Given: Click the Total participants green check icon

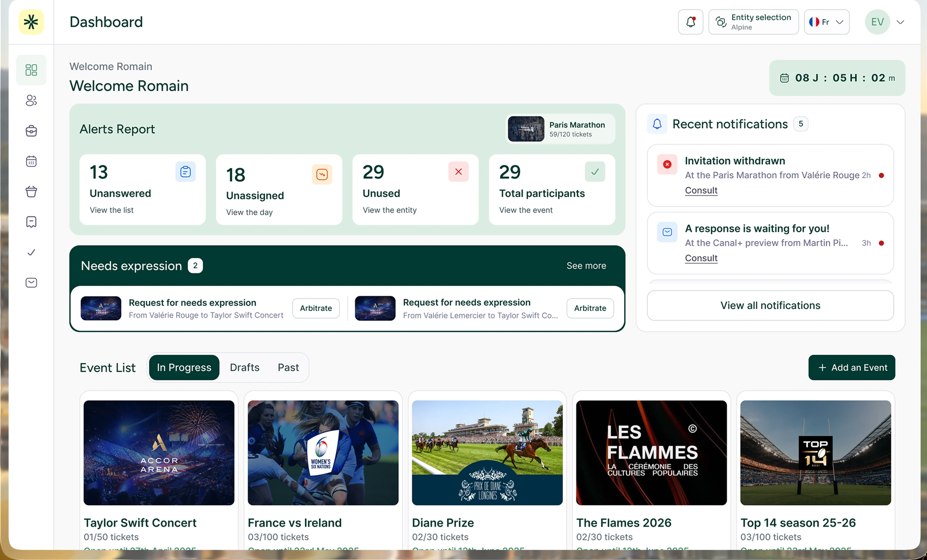Looking at the screenshot, I should (x=595, y=172).
